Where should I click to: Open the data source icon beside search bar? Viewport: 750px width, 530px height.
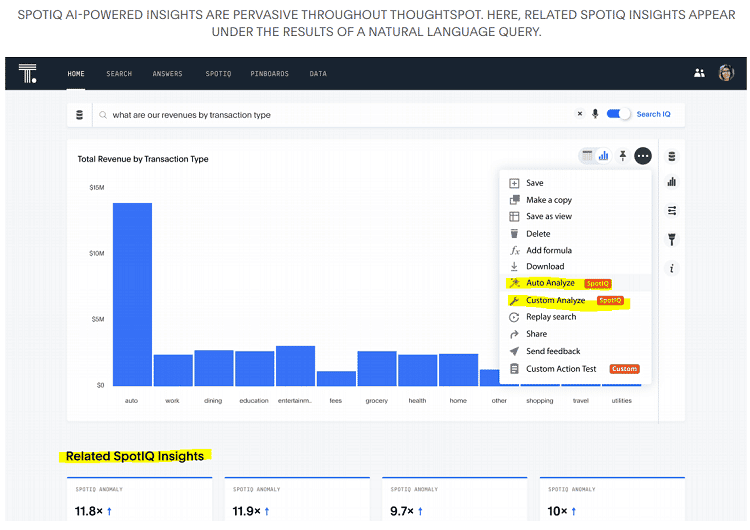click(79, 115)
